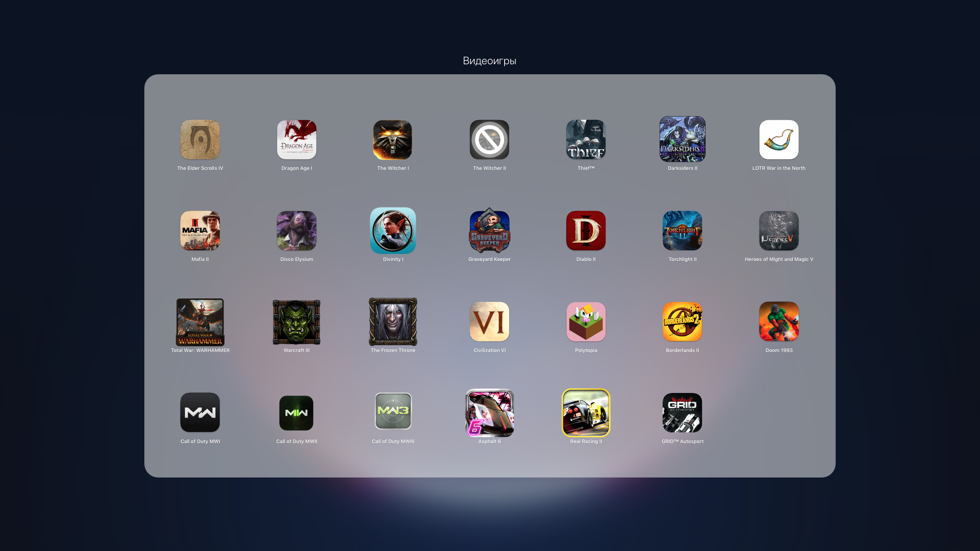Open the Graveyard Keeper icon

[x=489, y=231]
